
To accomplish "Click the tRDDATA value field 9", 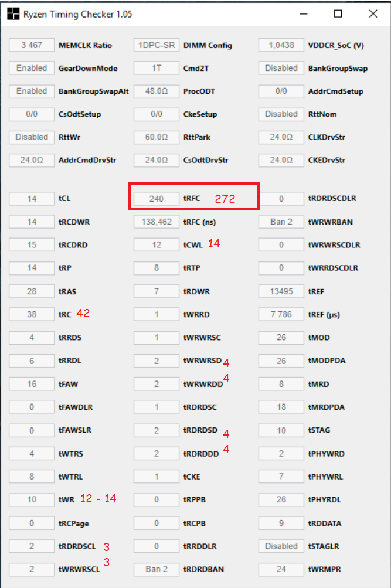I will (x=281, y=523).
